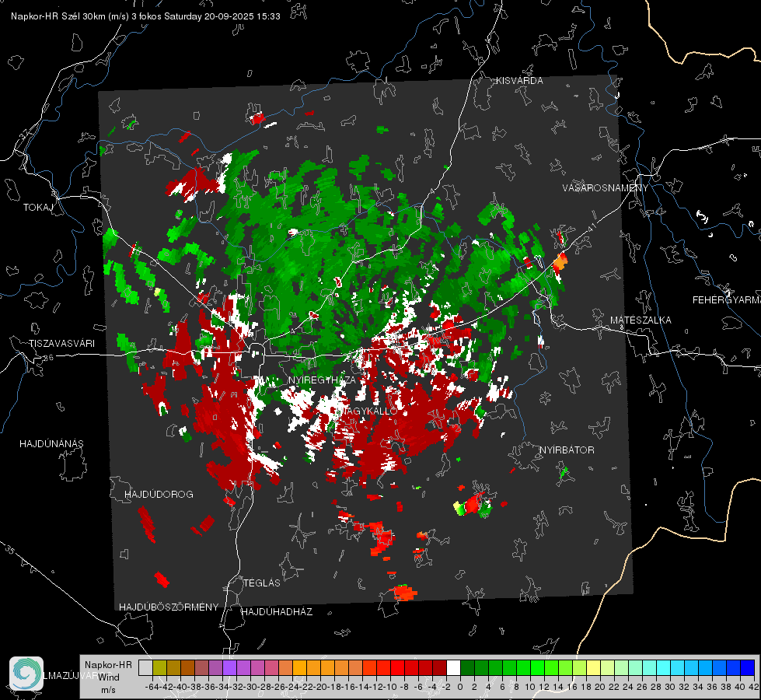
Task: Select the KISVÁRDA city label
Action: (519, 81)
